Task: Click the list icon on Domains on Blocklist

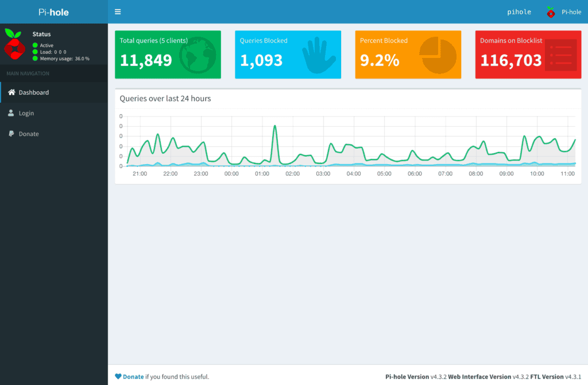Action: [x=560, y=55]
